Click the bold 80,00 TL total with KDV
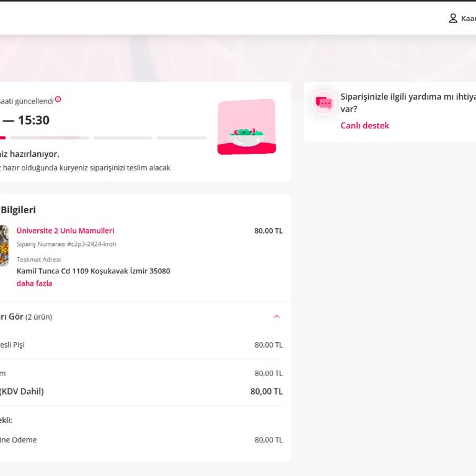 267,391
